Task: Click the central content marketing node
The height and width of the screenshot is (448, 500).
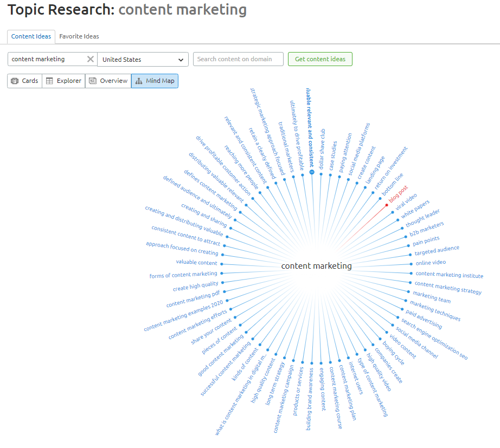Action: pyautogui.click(x=316, y=266)
